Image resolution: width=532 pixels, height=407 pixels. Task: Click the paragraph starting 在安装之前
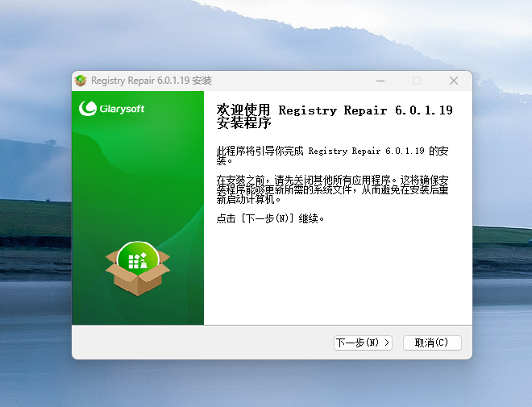[x=332, y=189]
